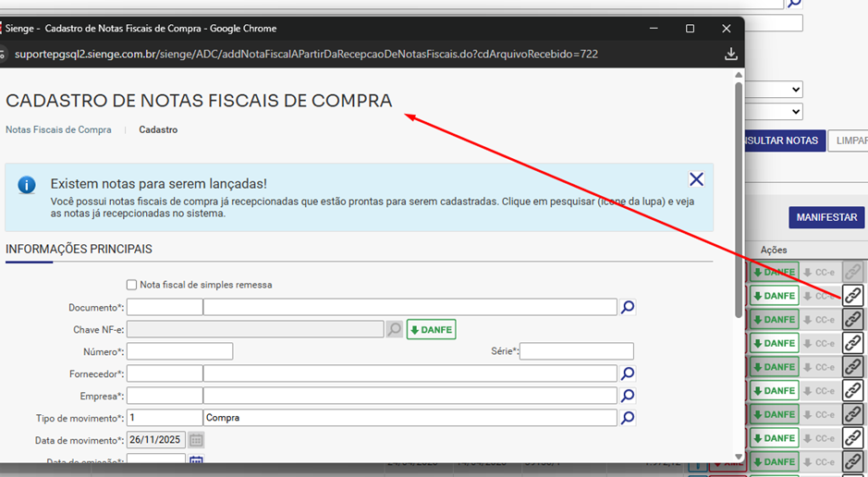
Task: Open the Empresa lookup magnifier
Action: pos(627,396)
